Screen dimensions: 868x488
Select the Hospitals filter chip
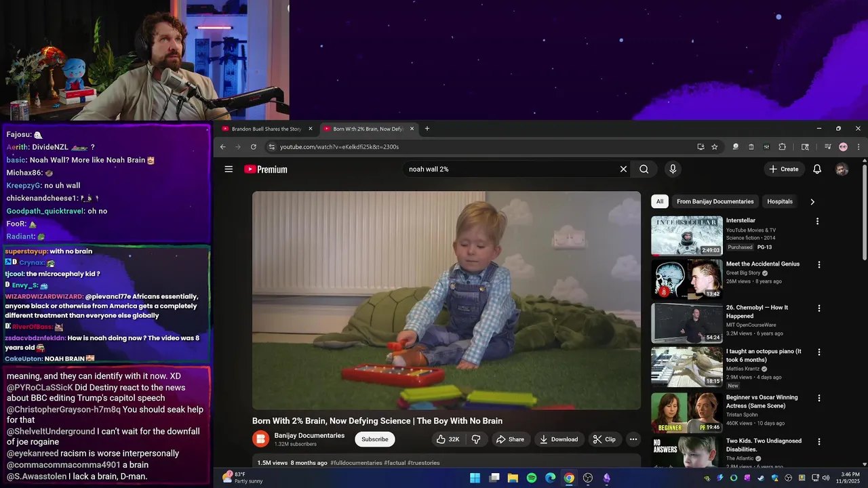tap(780, 201)
